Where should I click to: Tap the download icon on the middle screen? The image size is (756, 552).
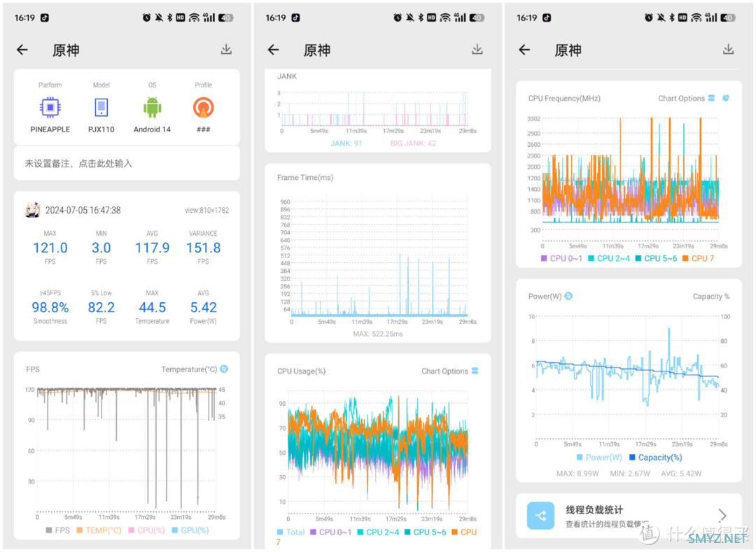pyautogui.click(x=477, y=49)
